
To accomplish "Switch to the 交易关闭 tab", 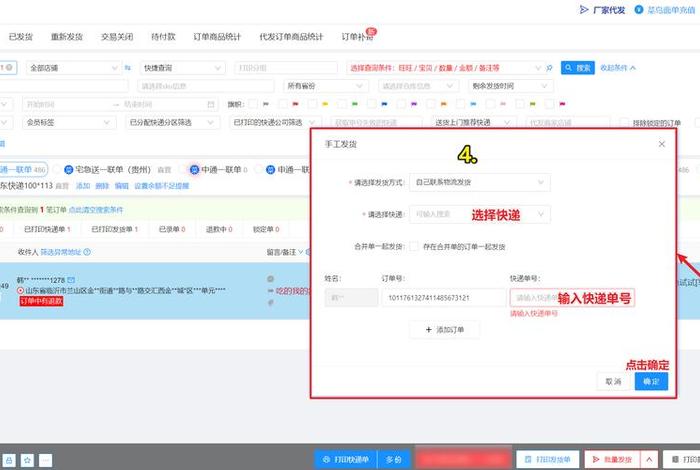I will click(117, 37).
